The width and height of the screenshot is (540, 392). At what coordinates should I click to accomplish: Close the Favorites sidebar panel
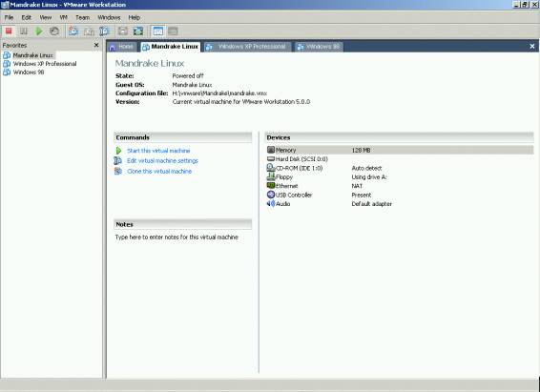[x=96, y=45]
